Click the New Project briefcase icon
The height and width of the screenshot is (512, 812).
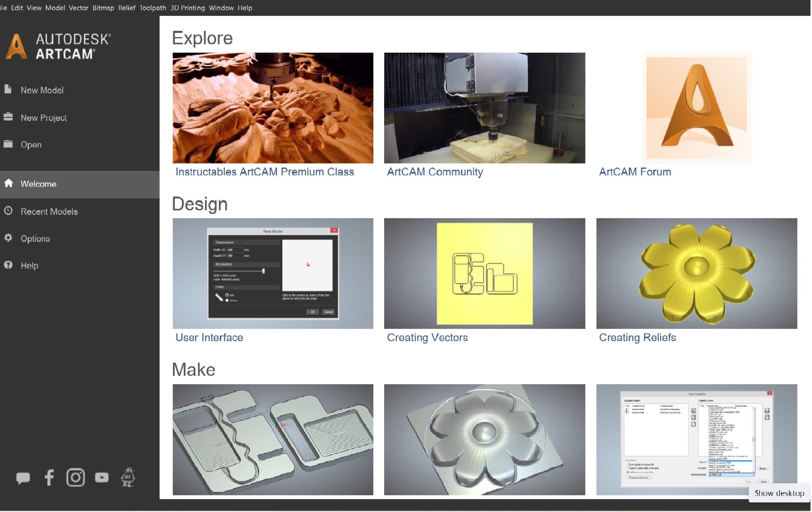point(8,117)
